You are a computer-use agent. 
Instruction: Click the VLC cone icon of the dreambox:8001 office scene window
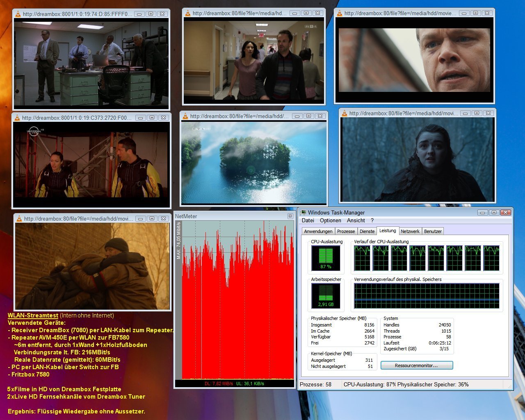point(18,14)
